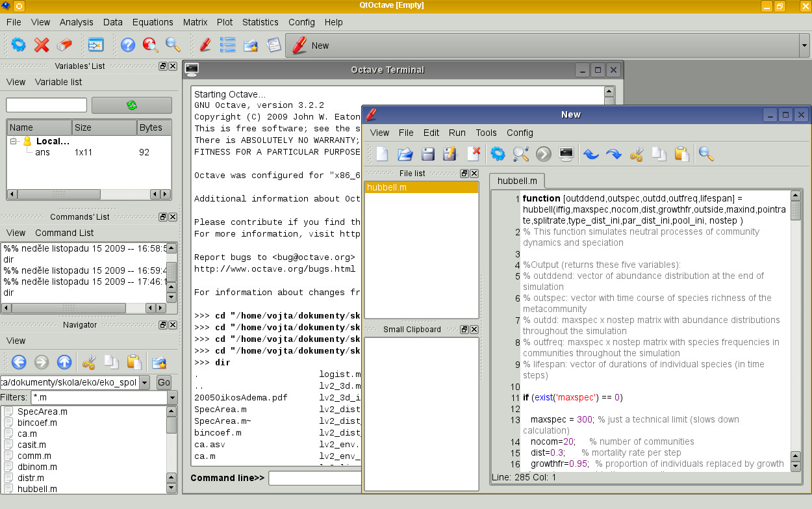
Task: Click the red magnifier help search icon
Action: click(150, 45)
